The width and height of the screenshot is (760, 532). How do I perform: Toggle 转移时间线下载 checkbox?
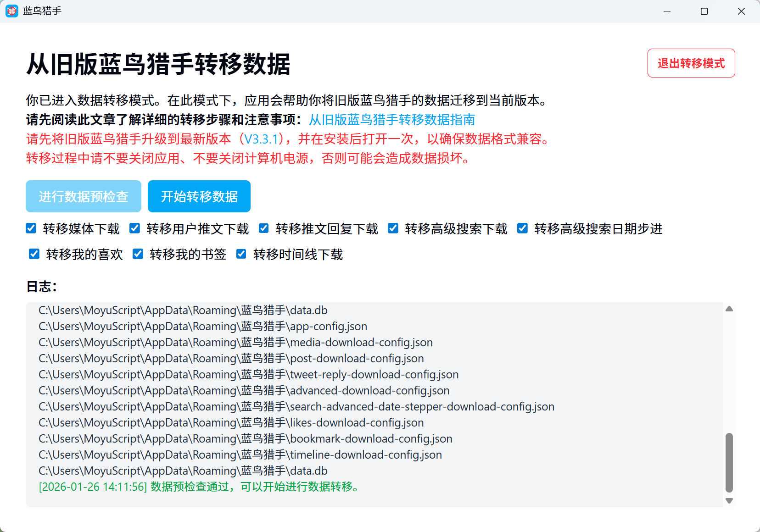(241, 254)
